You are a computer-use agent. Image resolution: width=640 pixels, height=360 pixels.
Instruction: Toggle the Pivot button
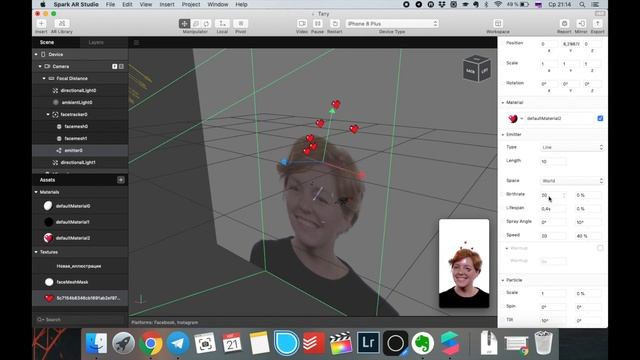coord(240,23)
